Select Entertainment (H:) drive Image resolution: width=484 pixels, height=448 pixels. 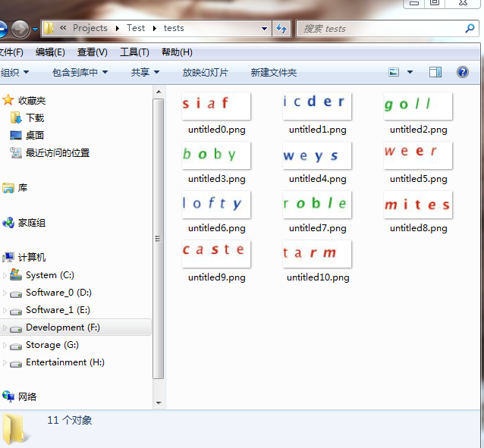click(57, 362)
